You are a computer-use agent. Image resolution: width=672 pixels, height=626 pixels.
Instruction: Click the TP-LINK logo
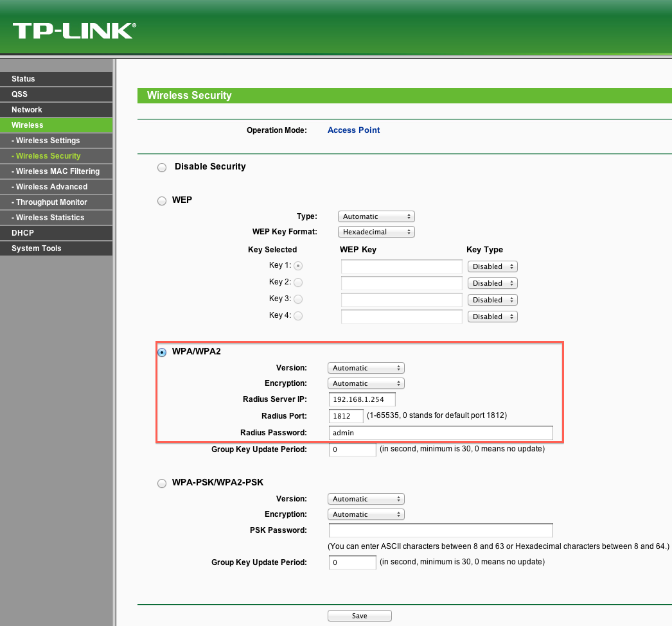[74, 31]
